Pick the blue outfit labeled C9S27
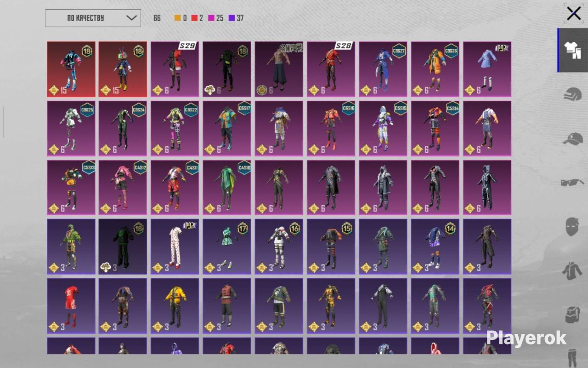Image resolution: width=588 pixels, height=368 pixels. click(383, 69)
